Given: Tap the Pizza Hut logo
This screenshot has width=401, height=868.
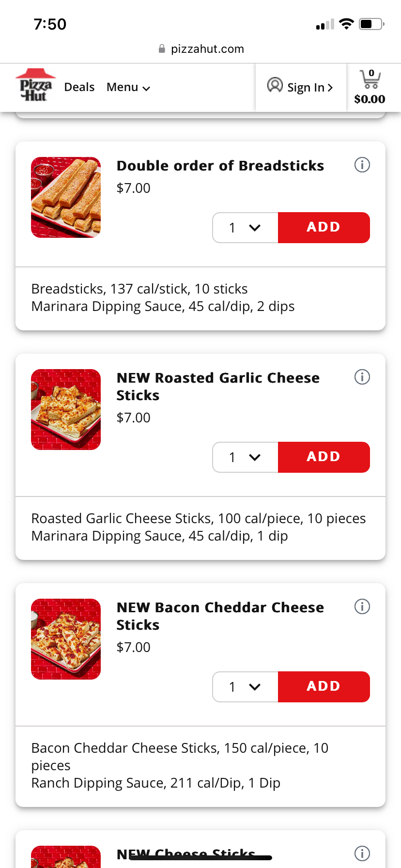Looking at the screenshot, I should (x=35, y=86).
